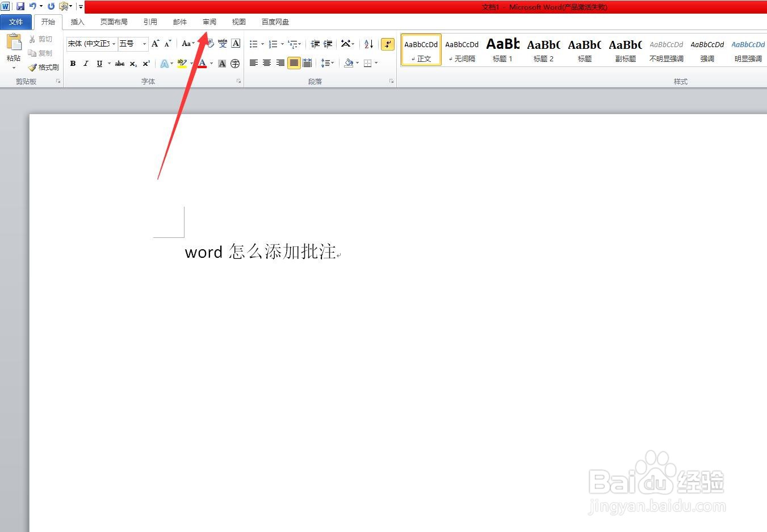Open the Asian layout dropdown

(x=347, y=44)
